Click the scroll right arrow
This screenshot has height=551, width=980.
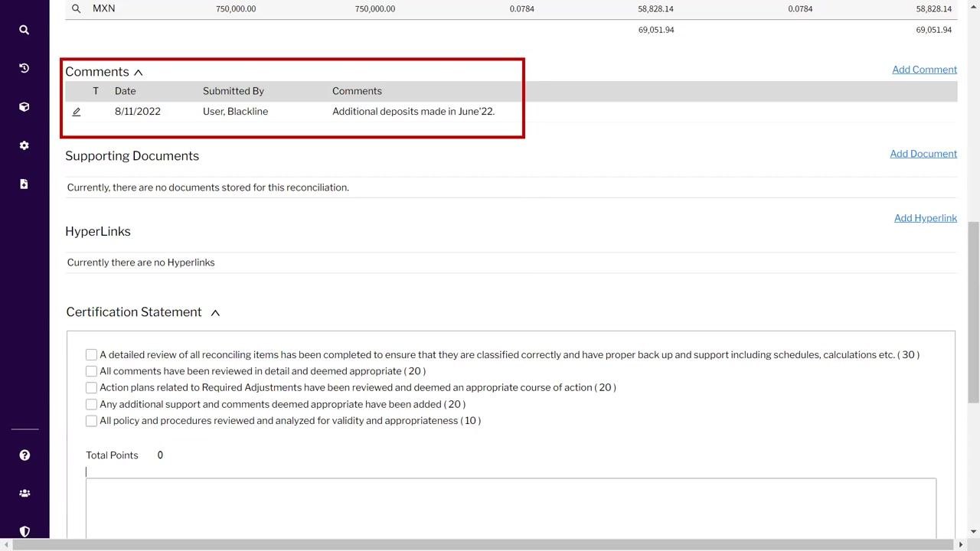[x=962, y=545]
